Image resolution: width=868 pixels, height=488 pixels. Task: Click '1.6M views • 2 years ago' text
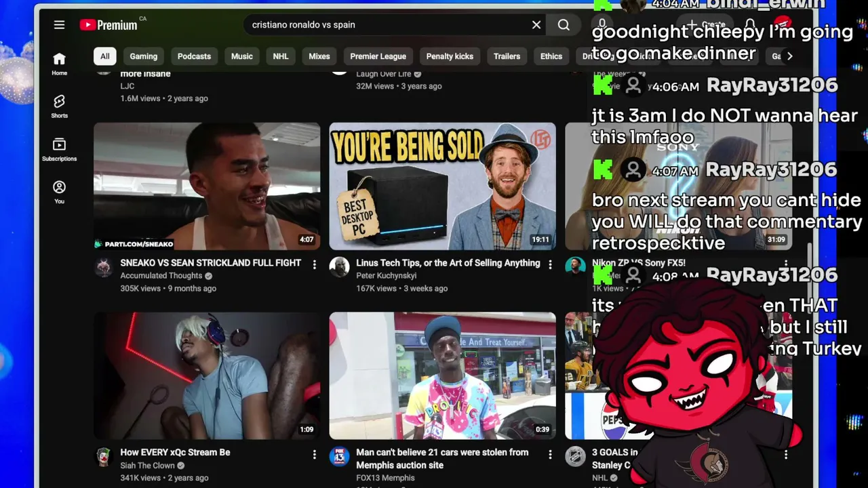click(x=164, y=99)
